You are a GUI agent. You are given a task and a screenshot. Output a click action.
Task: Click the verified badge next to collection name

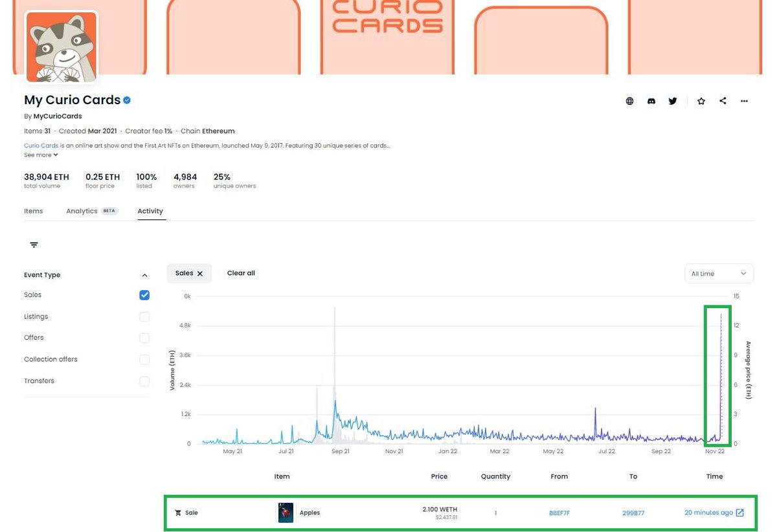pos(128,100)
